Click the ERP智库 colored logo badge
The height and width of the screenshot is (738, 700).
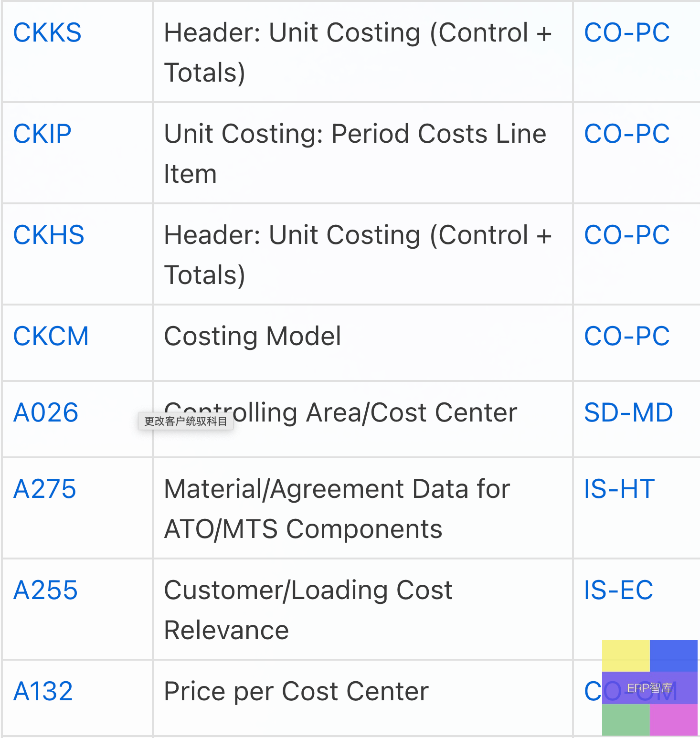tap(650, 688)
